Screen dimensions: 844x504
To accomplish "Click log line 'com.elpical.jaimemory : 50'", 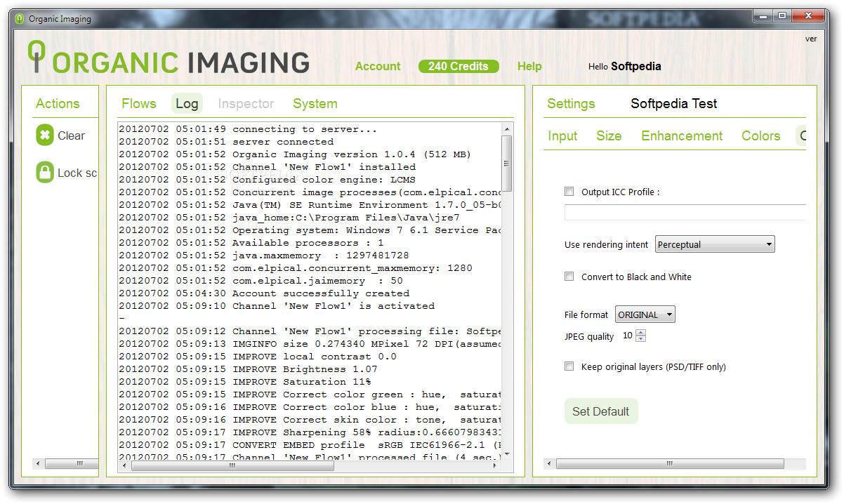I will (261, 281).
